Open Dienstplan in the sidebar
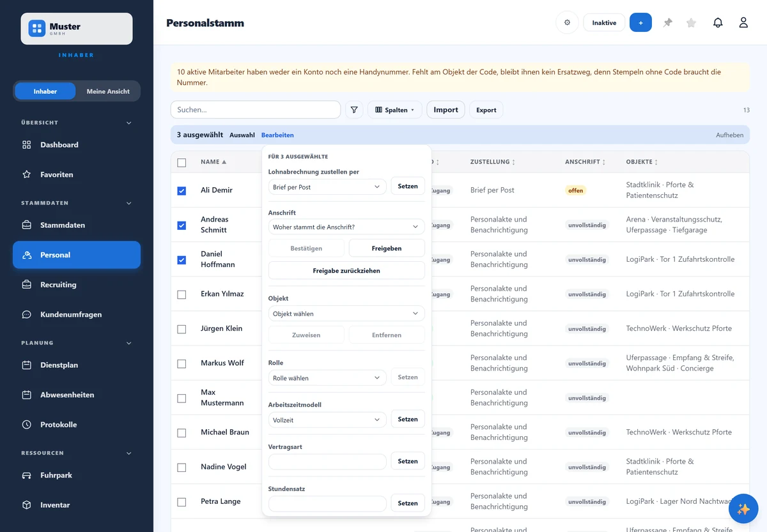 (77, 365)
